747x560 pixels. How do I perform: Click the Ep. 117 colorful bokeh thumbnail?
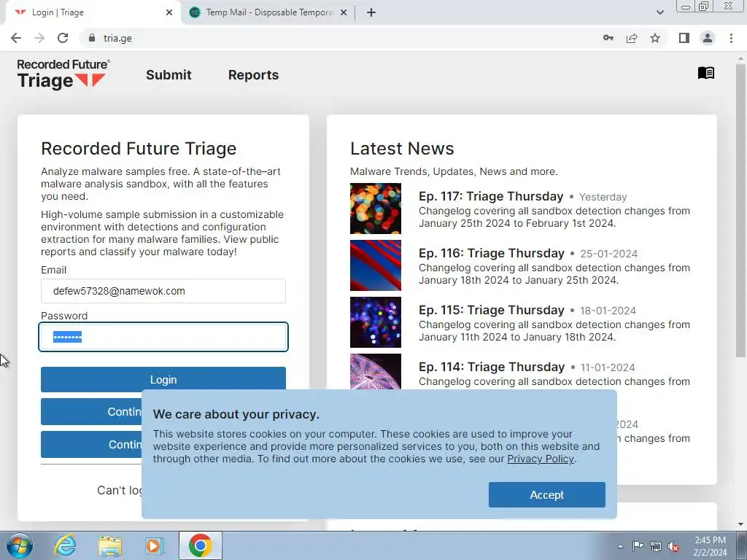[376, 209]
